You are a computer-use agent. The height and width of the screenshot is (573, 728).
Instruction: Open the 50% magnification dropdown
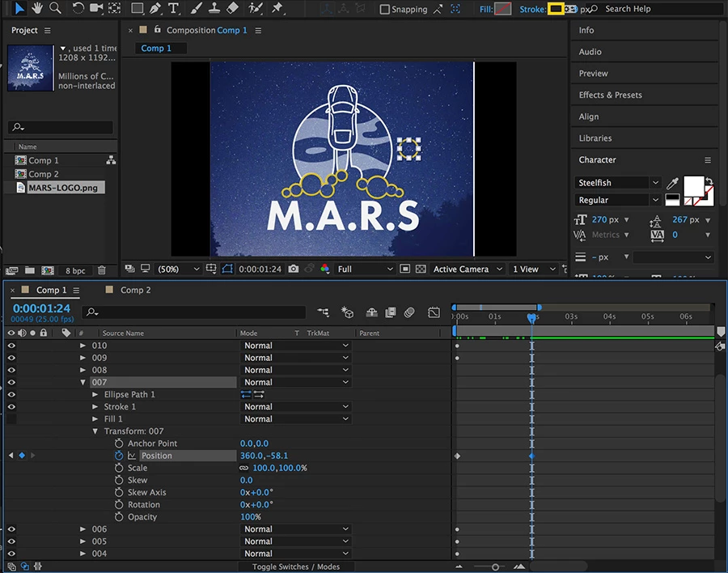(x=178, y=269)
